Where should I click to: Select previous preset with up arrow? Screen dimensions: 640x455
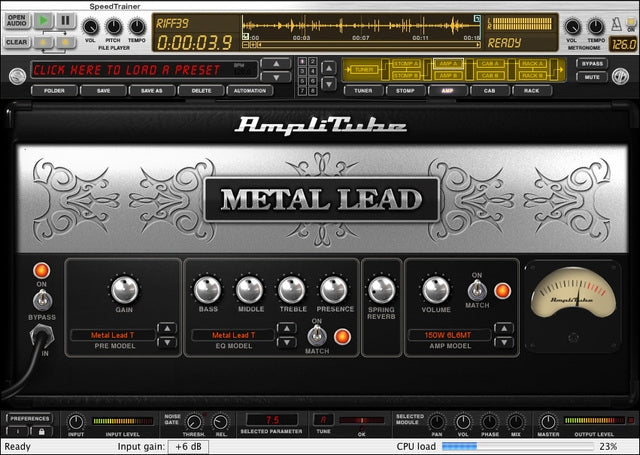click(x=276, y=64)
